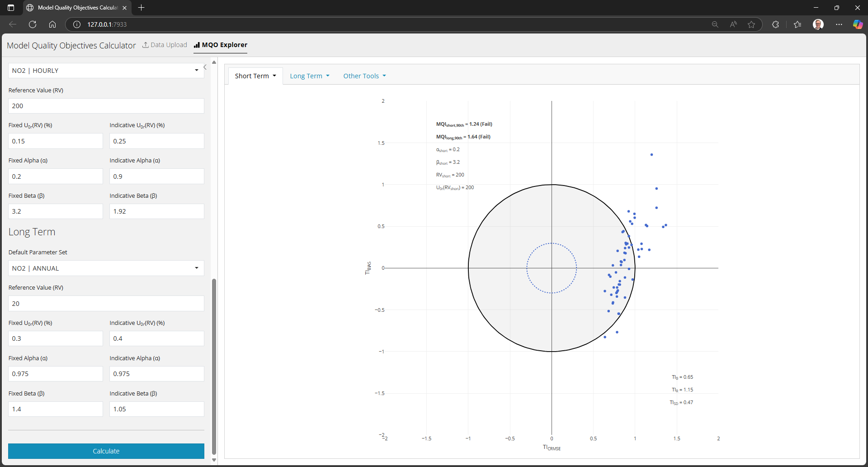Open browser extensions puzzle icon
Screen dimensions: 868x467
(x=775, y=24)
